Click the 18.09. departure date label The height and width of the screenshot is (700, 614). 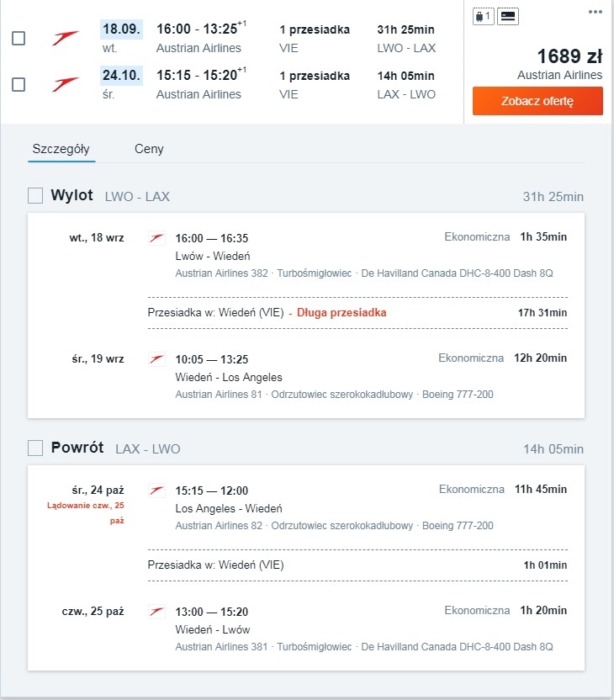click(121, 29)
